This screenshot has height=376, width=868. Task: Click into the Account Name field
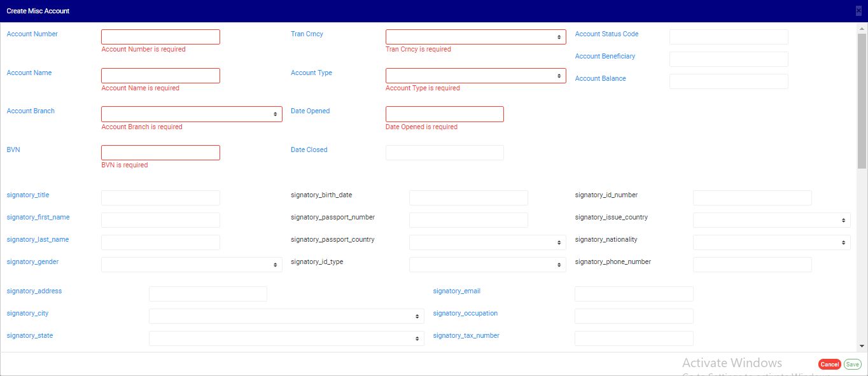[160, 76]
